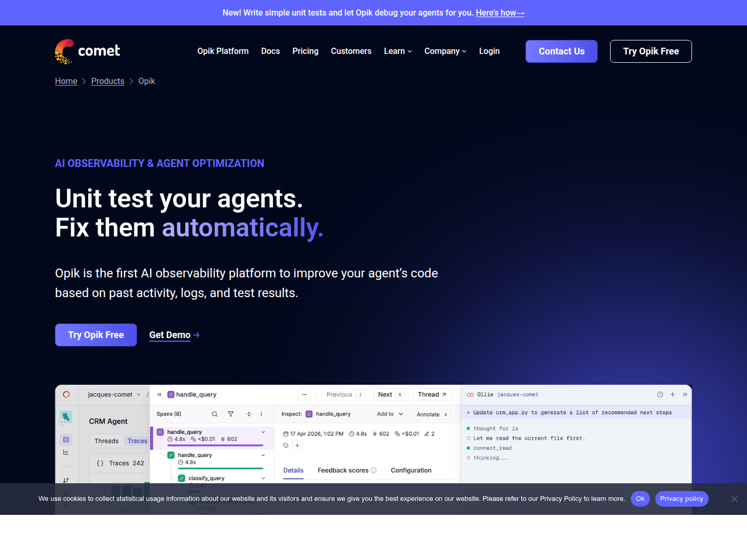The image size is (747, 560).
Task: Click the owl project avatar icon
Action: point(66,417)
